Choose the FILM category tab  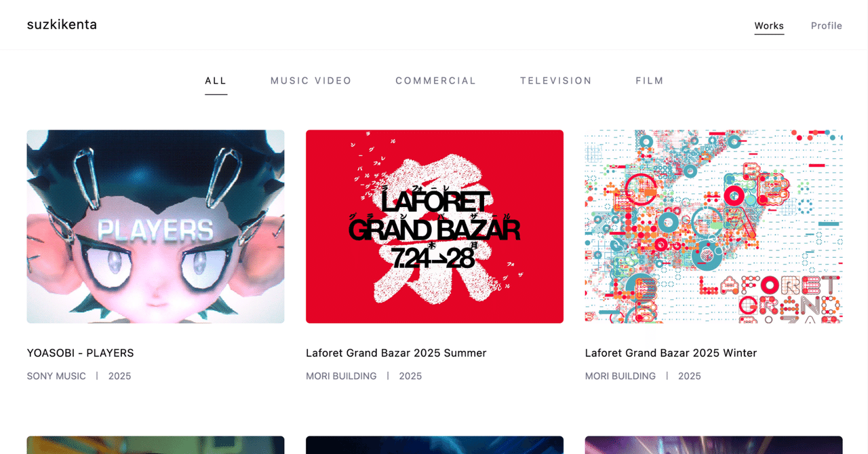click(650, 80)
